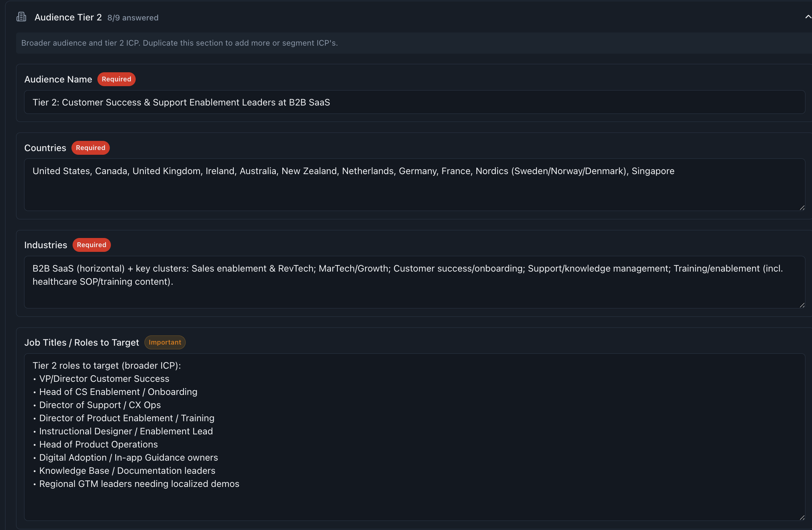
Task: Click the Audience Tier 2 section icon
Action: coord(22,17)
